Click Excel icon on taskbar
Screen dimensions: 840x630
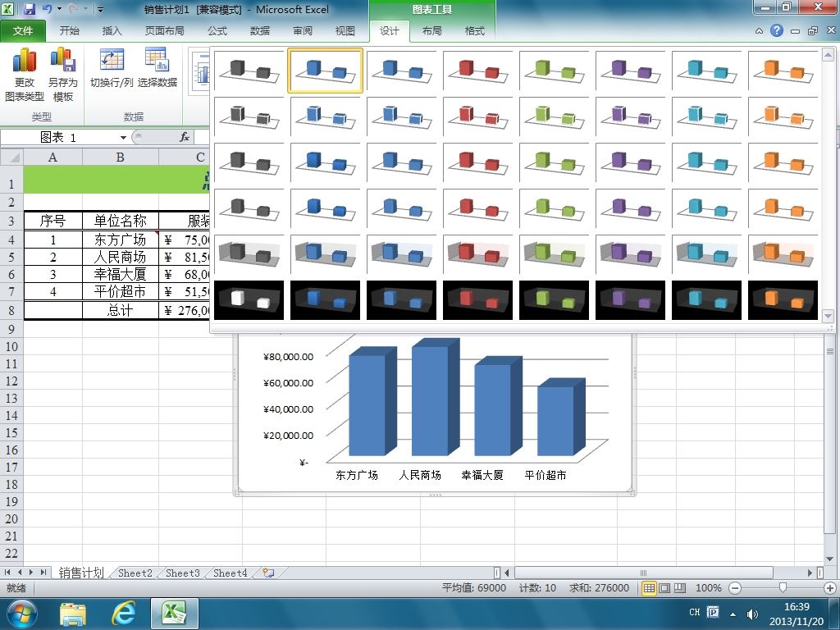(174, 614)
